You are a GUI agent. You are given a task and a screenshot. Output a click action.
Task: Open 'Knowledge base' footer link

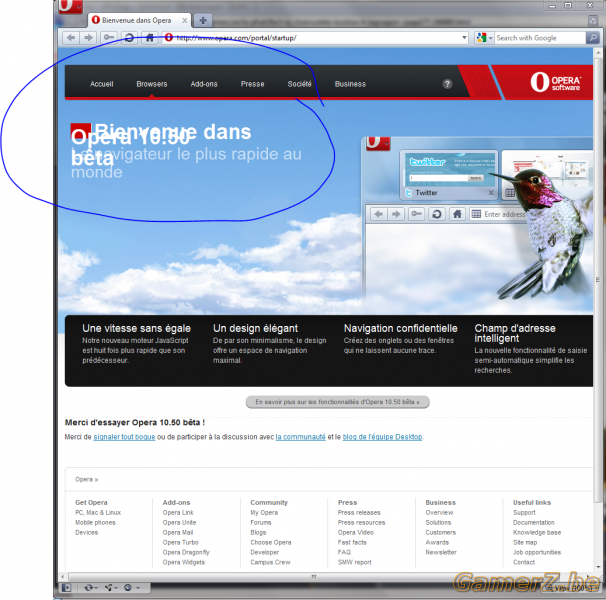click(537, 533)
